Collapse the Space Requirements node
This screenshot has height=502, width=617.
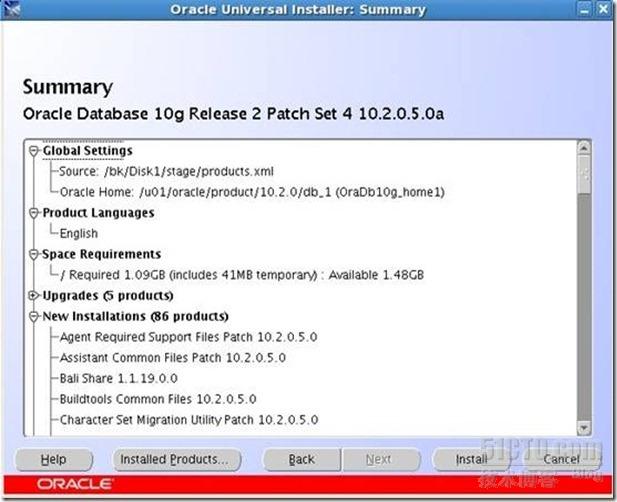[x=34, y=255]
